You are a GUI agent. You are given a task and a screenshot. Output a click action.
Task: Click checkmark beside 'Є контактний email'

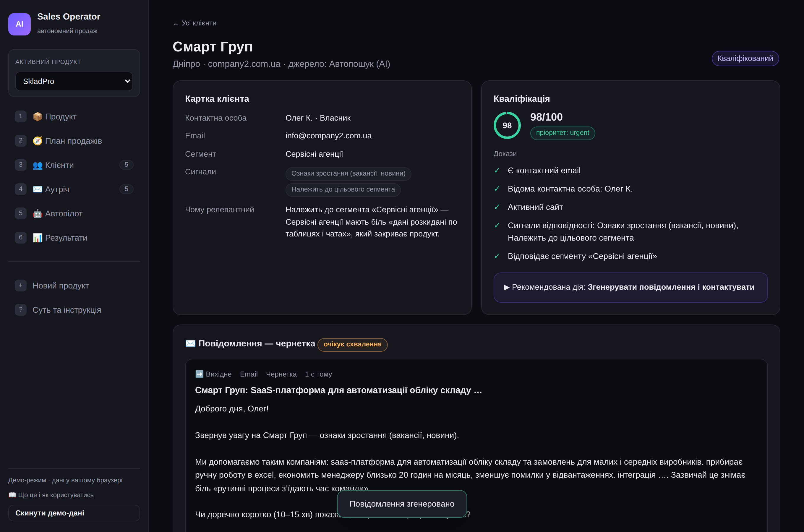[497, 170]
